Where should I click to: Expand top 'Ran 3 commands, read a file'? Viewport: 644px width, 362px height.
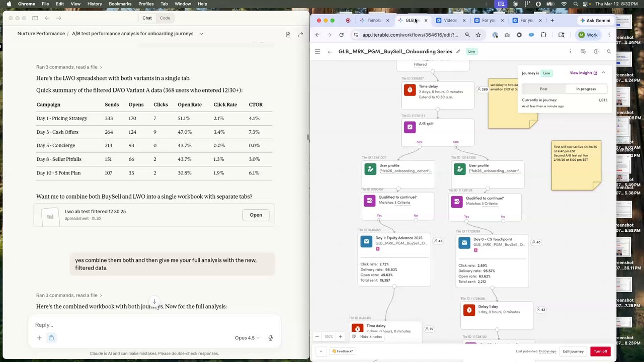click(69, 67)
